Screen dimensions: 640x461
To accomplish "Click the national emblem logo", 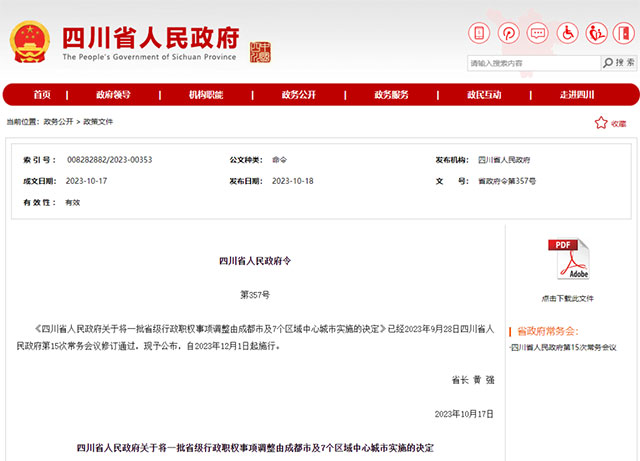I will click(30, 42).
